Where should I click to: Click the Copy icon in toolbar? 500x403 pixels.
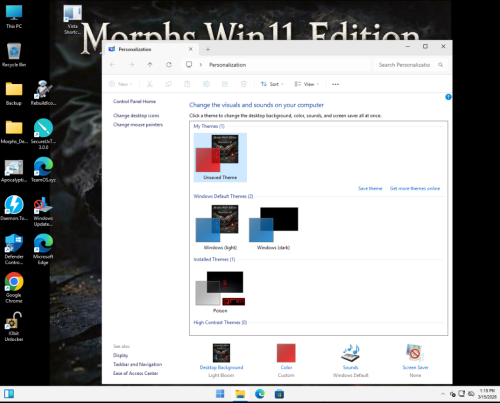pyautogui.click(x=168, y=84)
